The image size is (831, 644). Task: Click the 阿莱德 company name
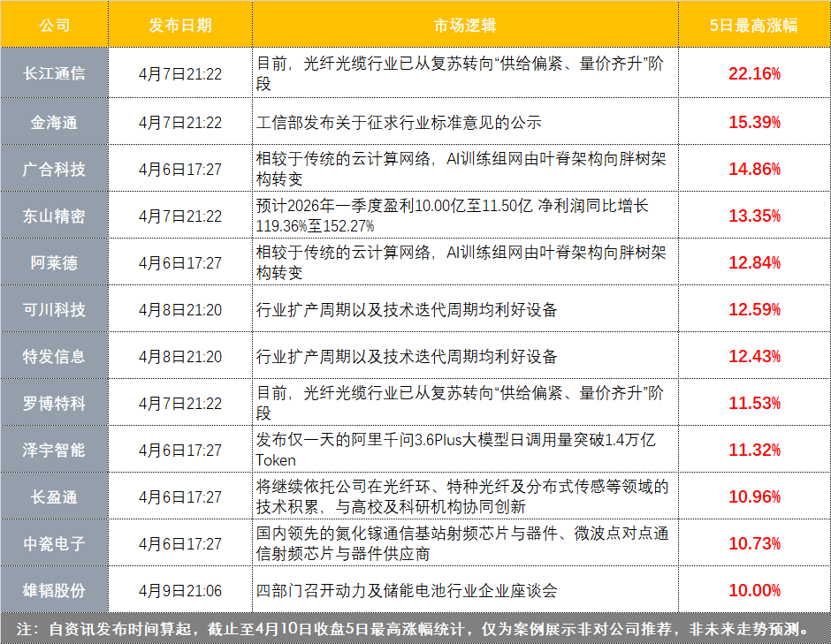pos(54,262)
